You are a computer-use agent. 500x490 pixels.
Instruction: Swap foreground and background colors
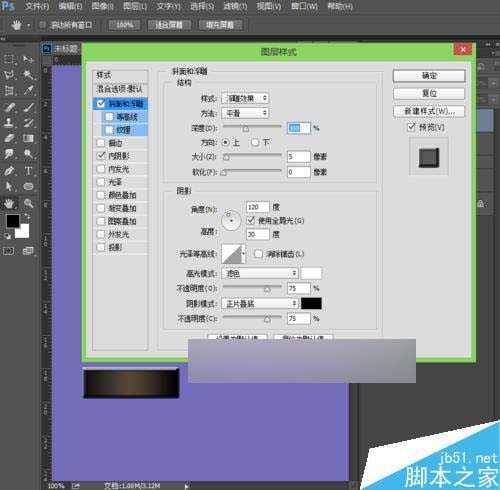tap(27, 217)
